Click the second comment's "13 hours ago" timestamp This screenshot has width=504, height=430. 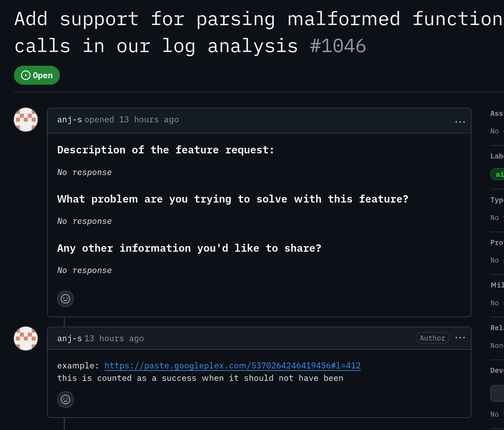114,338
